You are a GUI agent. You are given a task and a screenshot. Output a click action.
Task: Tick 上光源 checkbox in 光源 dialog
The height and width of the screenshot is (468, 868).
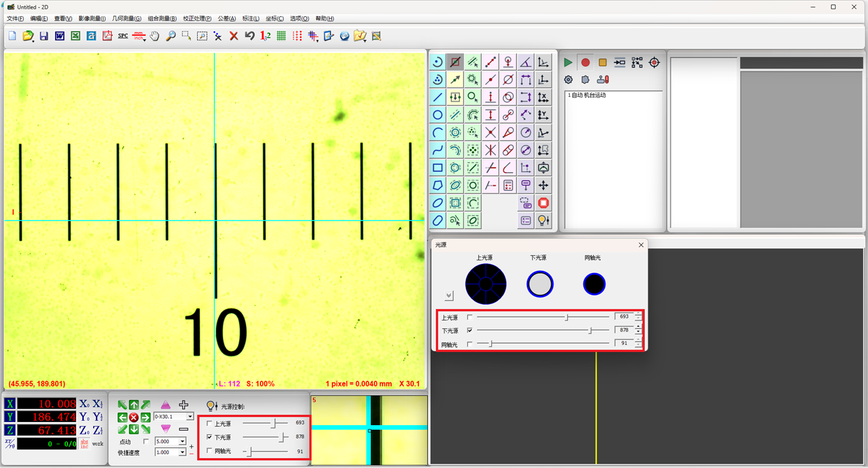(469, 317)
